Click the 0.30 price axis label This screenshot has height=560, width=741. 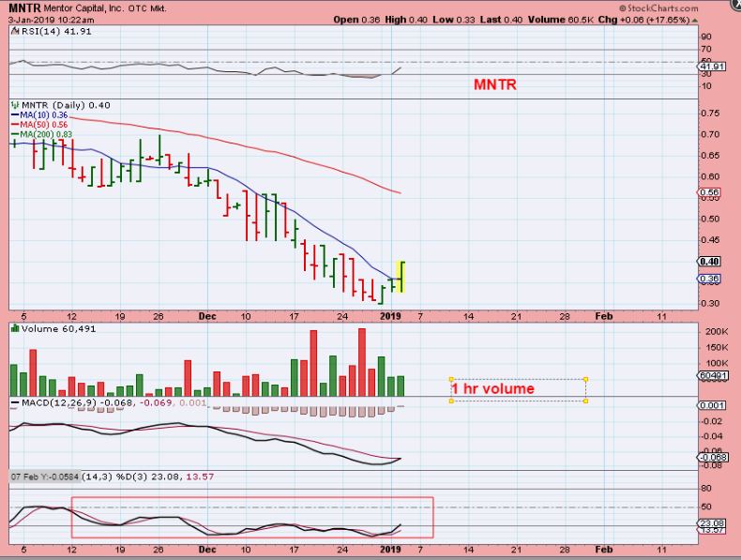710,303
